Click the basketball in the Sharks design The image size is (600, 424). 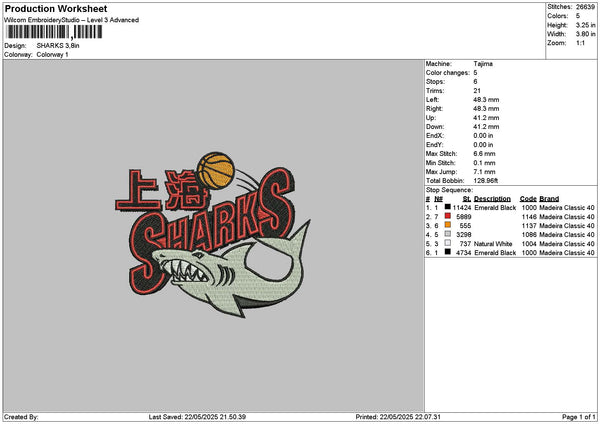[x=216, y=171]
